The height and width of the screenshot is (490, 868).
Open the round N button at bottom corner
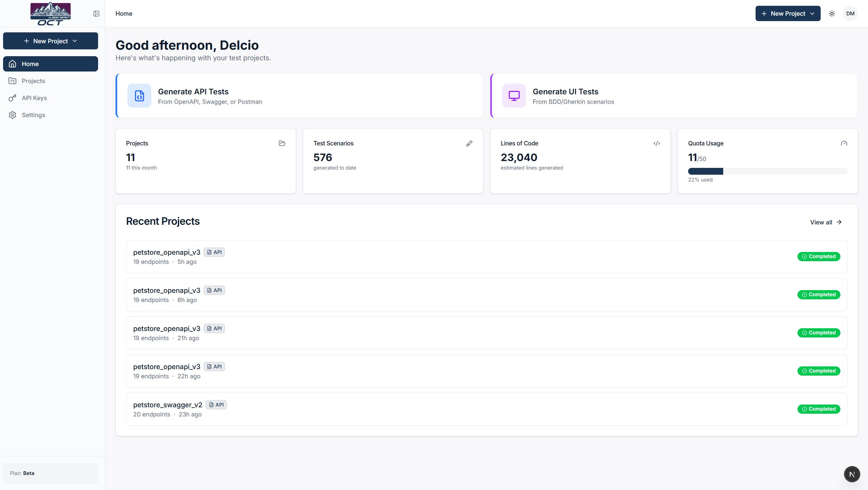tap(852, 474)
